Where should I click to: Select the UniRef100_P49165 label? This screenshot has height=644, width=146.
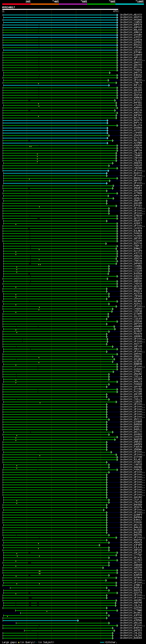pos(131,165)
